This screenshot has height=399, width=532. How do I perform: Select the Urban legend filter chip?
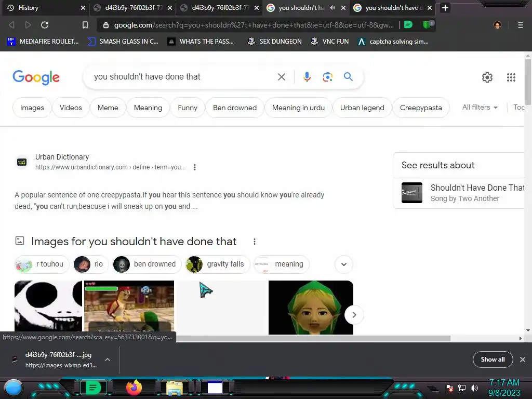pyautogui.click(x=362, y=108)
